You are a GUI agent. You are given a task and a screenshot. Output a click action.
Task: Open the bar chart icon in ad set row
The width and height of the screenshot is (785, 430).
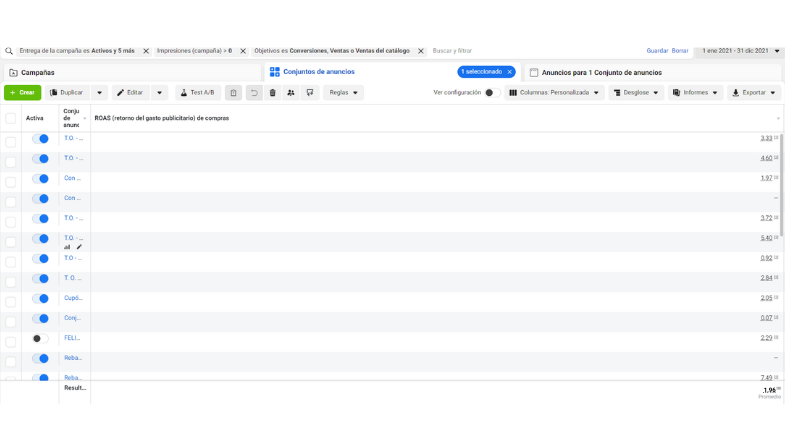(x=67, y=247)
